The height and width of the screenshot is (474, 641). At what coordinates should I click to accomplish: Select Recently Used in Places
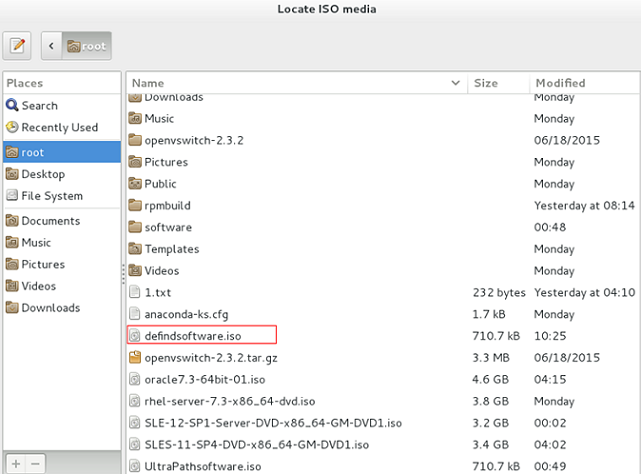click(59, 127)
